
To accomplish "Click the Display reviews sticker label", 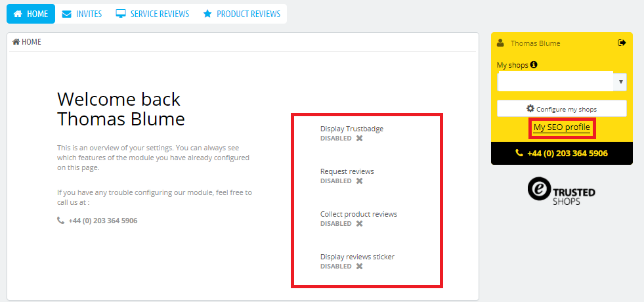I will point(357,257).
